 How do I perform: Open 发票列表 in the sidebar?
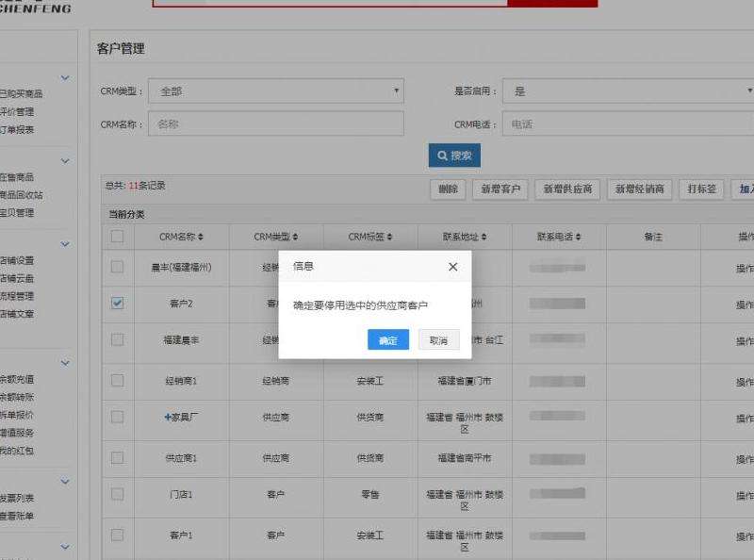tap(17, 498)
